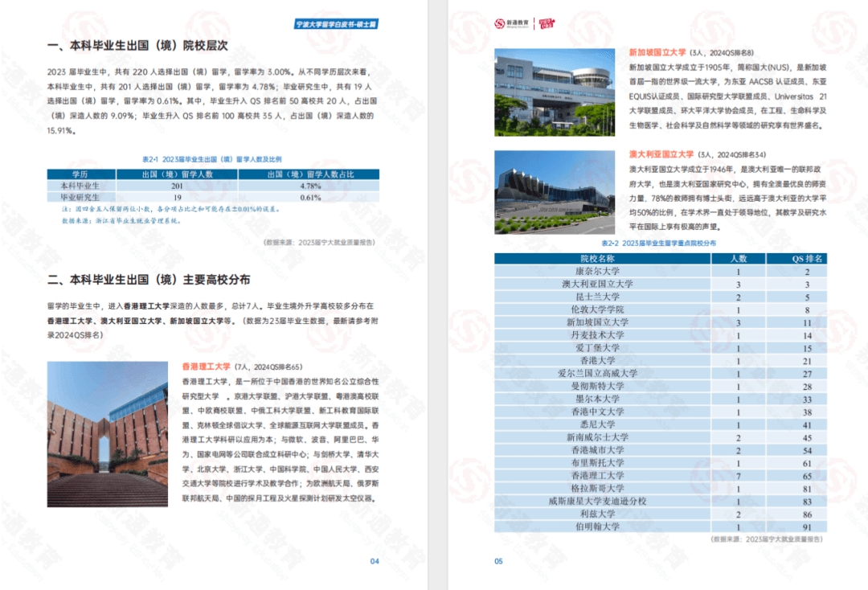Image resolution: width=868 pixels, height=590 pixels.
Task: Click the blue 宁波大学留学白皮书-硕士篇 header badge
Action: coord(336,24)
